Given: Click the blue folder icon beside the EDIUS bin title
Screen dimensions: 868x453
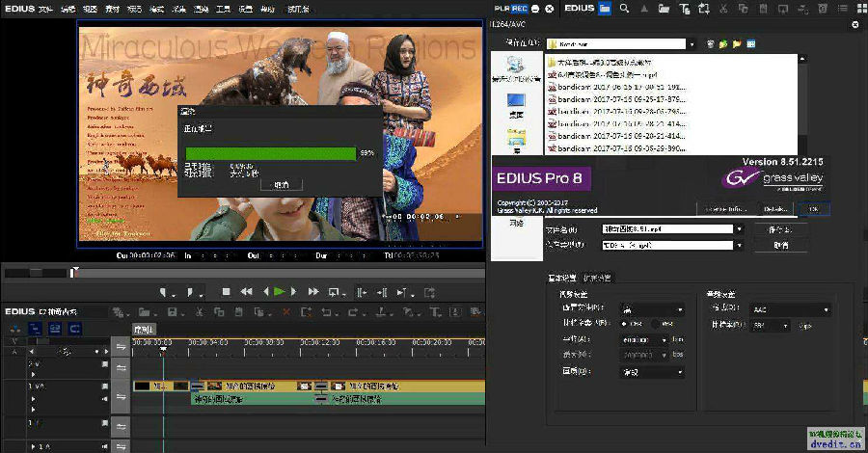Looking at the screenshot, I should (x=605, y=8).
